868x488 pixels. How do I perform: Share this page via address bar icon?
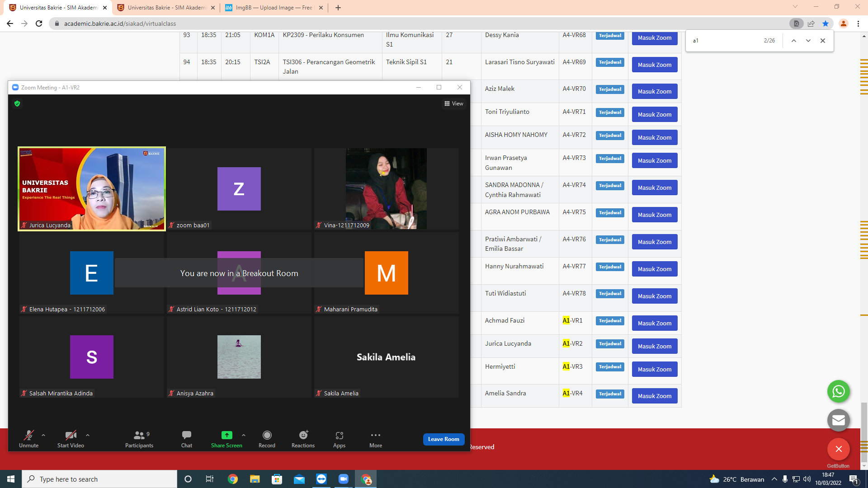[x=811, y=23]
